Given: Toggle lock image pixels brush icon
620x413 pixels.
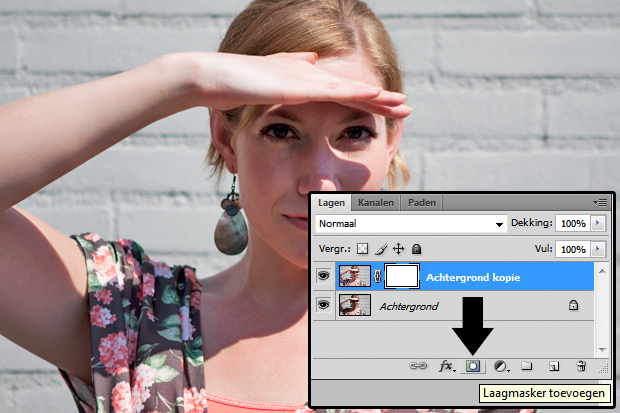Looking at the screenshot, I should tap(380, 248).
